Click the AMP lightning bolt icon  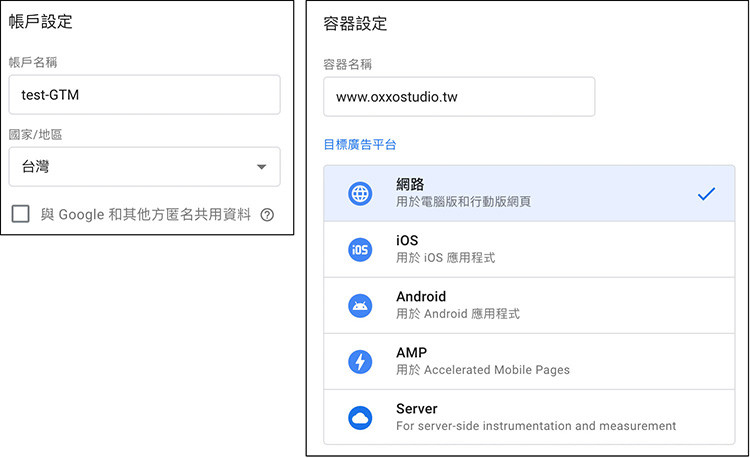pos(360,362)
